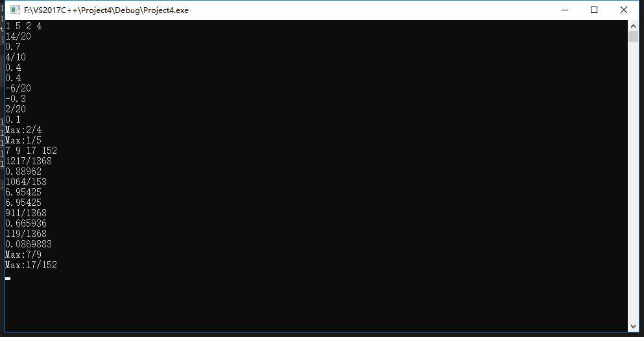Click the line 'Max:7/9'

[x=23, y=255]
